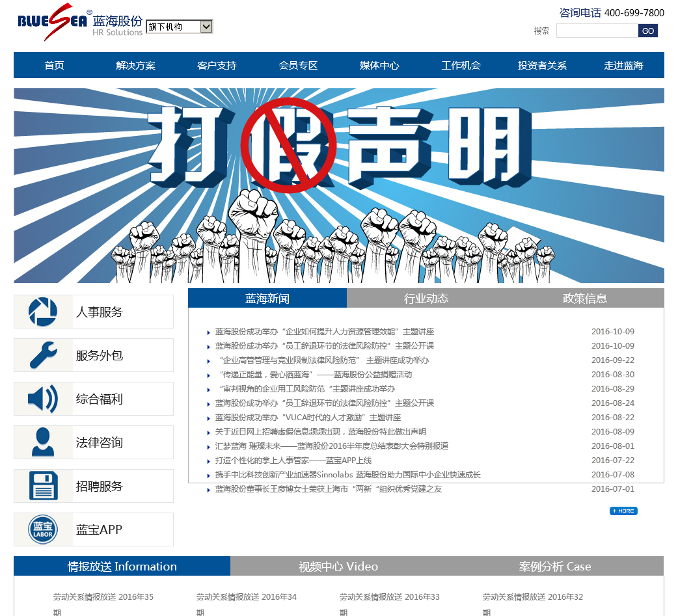Click the 法律咨询 person icon

coord(43,442)
